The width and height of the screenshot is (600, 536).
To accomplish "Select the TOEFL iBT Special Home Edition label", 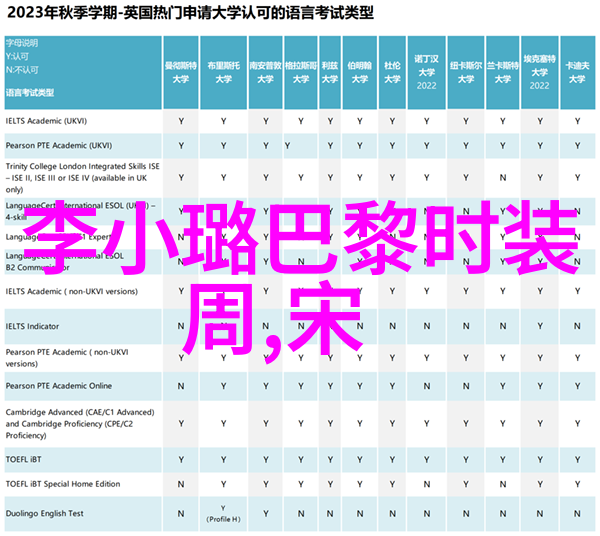I will [63, 484].
